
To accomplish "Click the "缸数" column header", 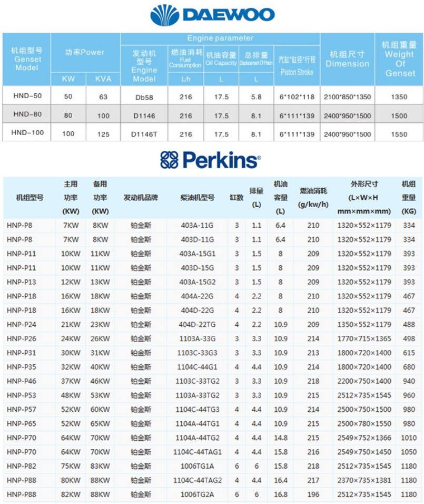I will (x=236, y=198).
